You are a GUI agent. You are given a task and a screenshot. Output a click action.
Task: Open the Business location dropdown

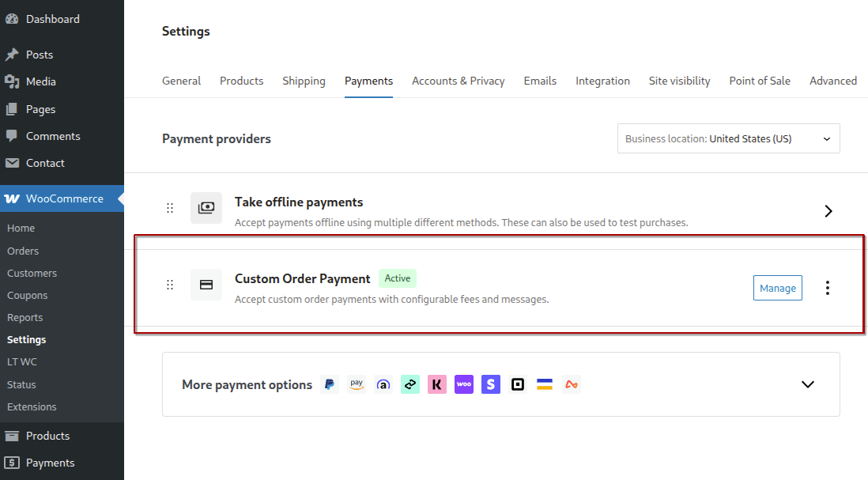point(728,138)
